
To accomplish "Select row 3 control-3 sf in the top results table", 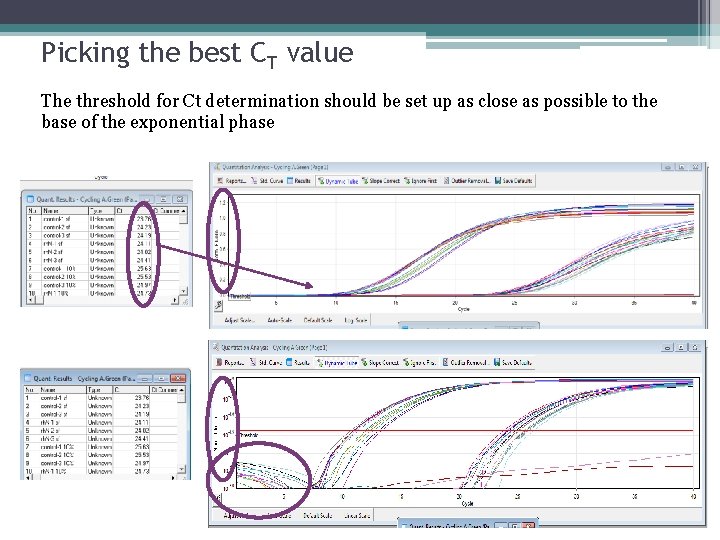I will (x=103, y=236).
